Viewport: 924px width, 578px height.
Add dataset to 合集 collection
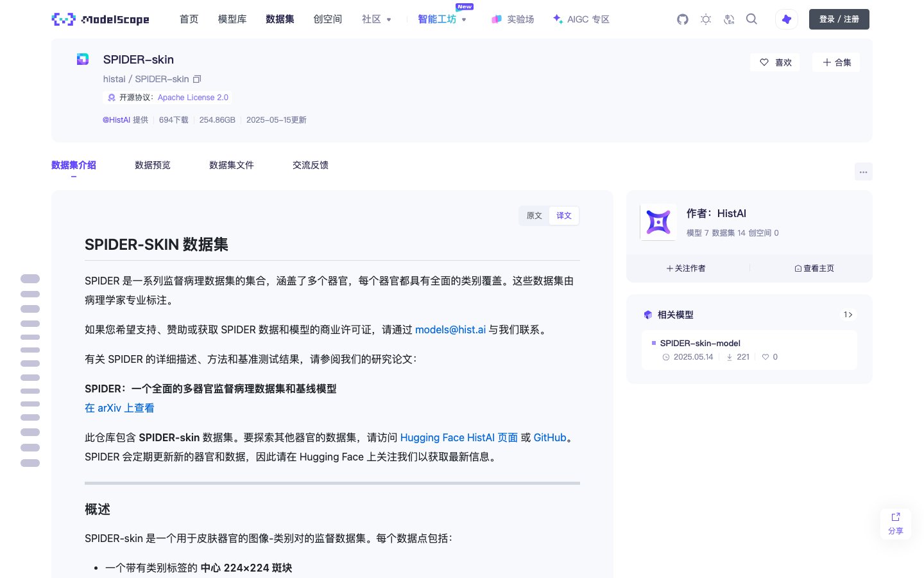(837, 62)
